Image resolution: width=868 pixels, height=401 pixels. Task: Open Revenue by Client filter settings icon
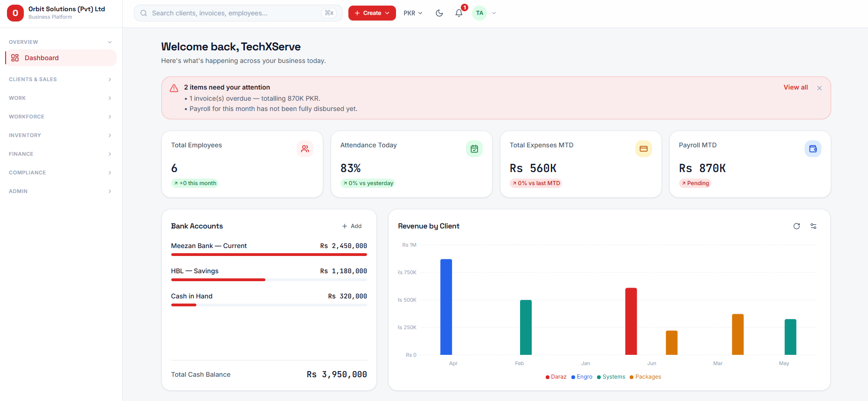tap(813, 226)
